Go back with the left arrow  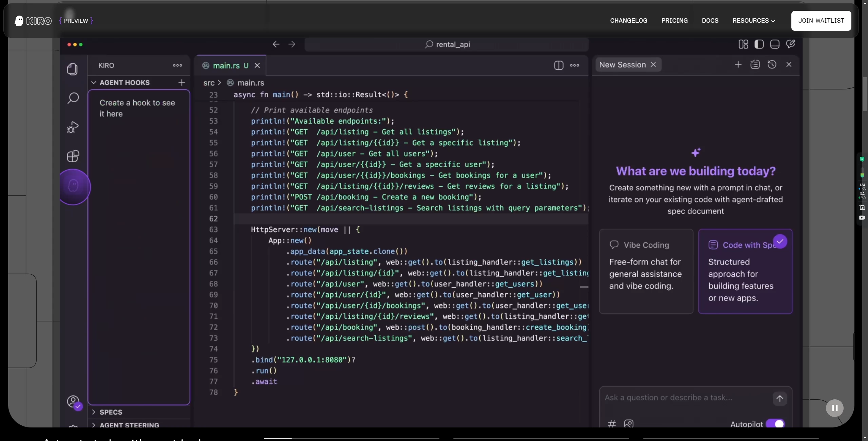[x=276, y=44]
